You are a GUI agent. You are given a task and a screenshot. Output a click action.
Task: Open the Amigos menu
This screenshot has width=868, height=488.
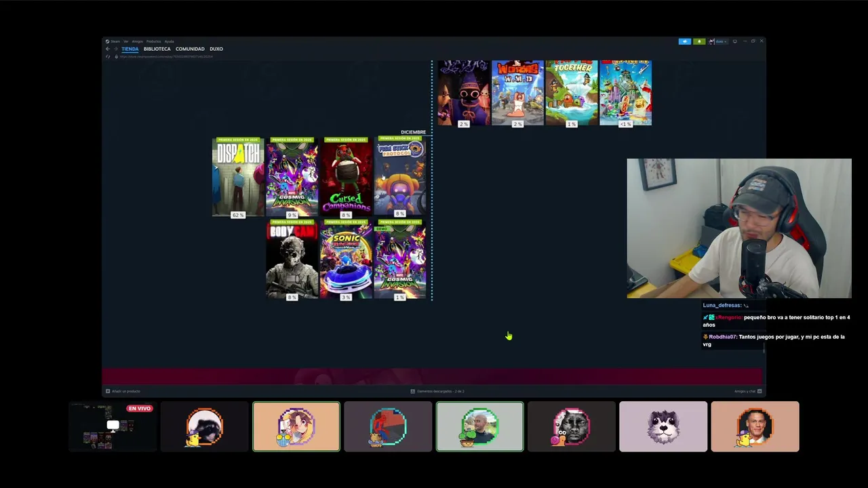(138, 41)
